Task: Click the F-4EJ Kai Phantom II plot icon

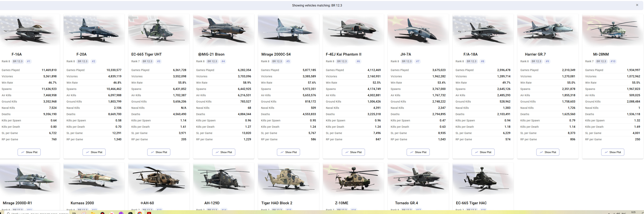Action: (347, 152)
